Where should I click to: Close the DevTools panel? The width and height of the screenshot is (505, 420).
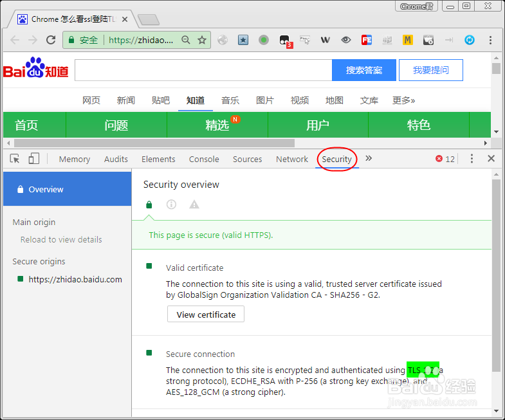(491, 158)
